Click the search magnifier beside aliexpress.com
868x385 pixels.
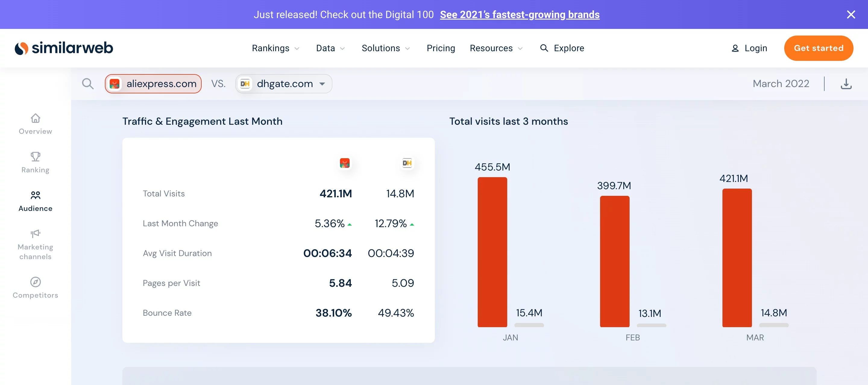click(88, 83)
